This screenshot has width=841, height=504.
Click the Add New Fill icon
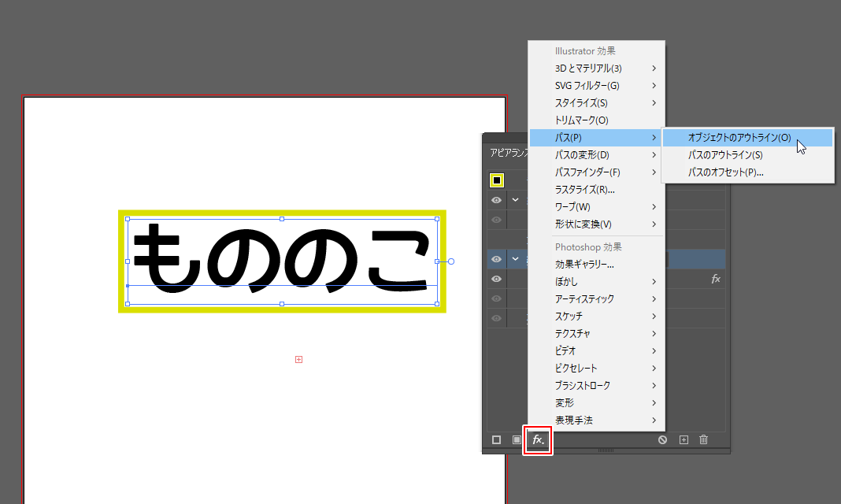(x=517, y=439)
